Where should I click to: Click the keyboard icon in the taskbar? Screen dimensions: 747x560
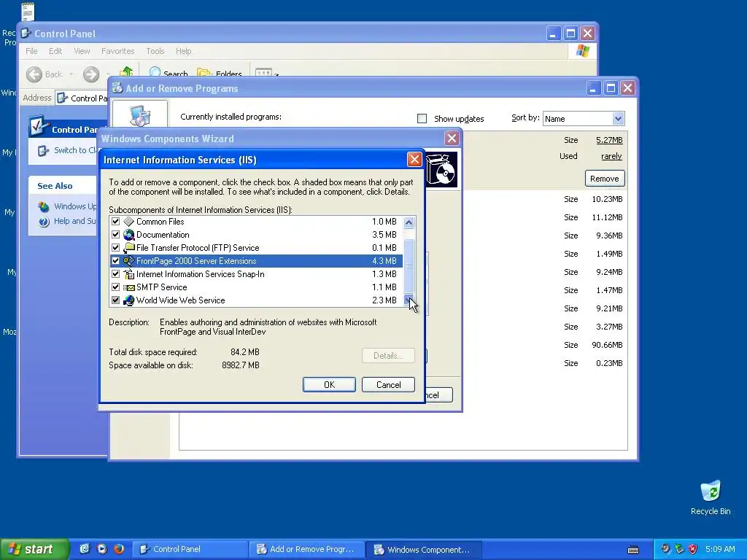[633, 550]
